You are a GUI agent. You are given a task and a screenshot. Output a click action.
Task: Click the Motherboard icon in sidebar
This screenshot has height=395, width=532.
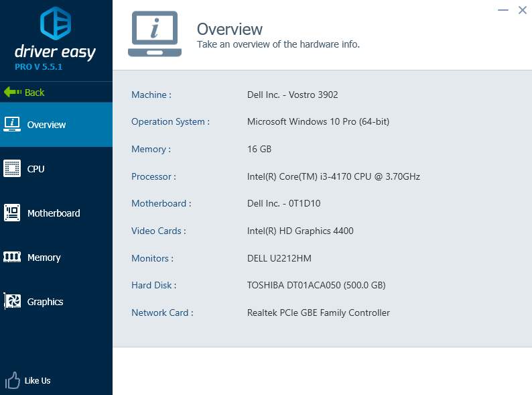coord(12,213)
